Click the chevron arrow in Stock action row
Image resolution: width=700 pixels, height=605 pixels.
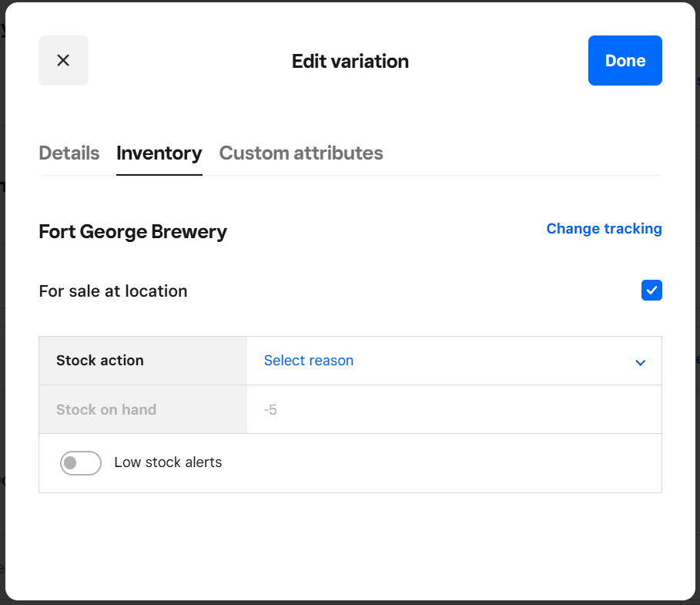(640, 362)
